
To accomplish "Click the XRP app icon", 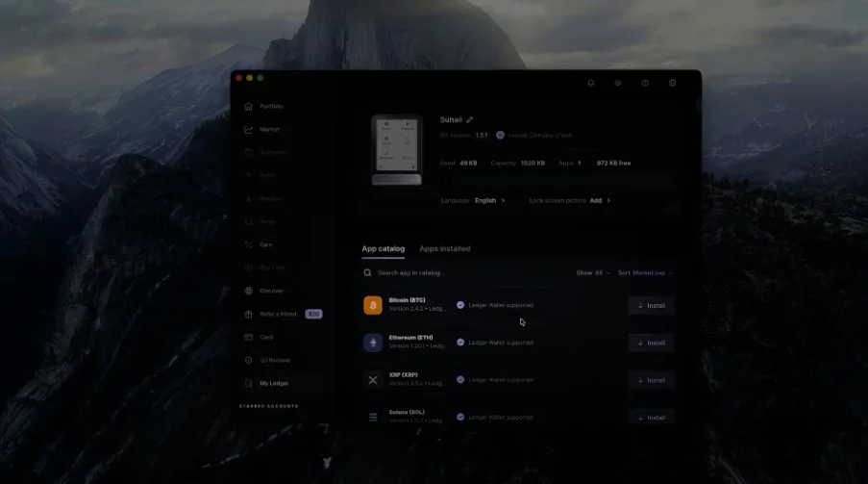I will pos(373,380).
